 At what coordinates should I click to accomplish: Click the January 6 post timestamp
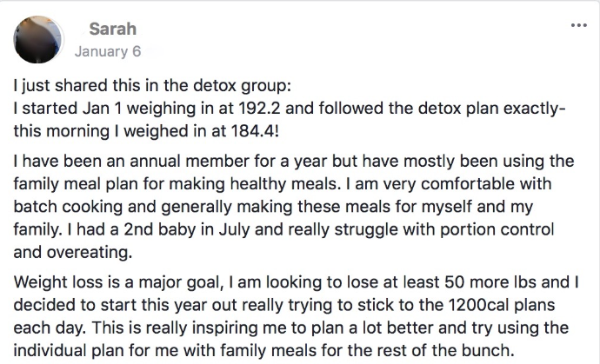coord(108,51)
